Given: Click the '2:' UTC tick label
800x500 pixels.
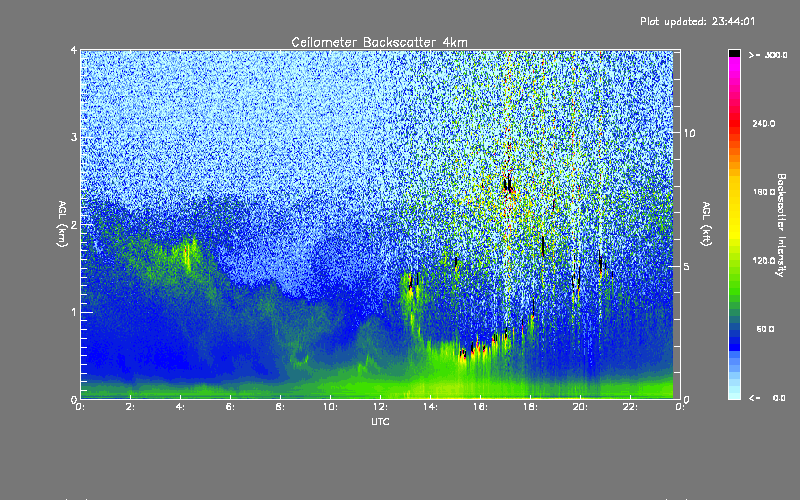Looking at the screenshot, I should tap(130, 407).
